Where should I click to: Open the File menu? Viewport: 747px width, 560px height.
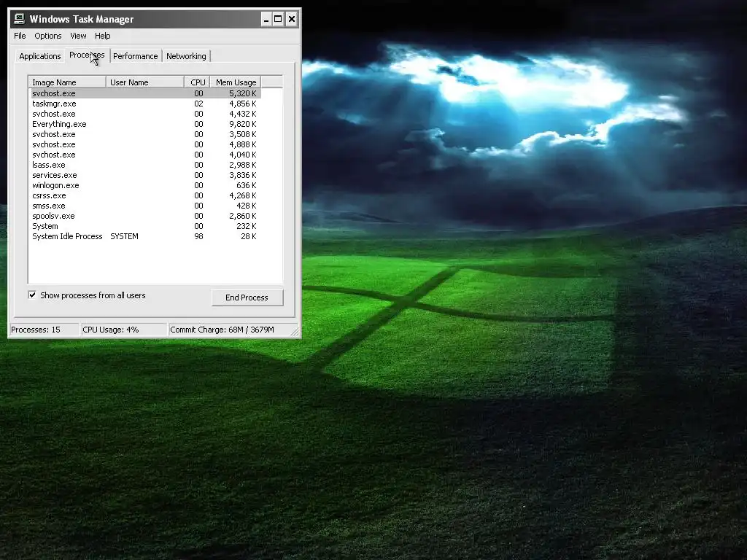[x=20, y=36]
